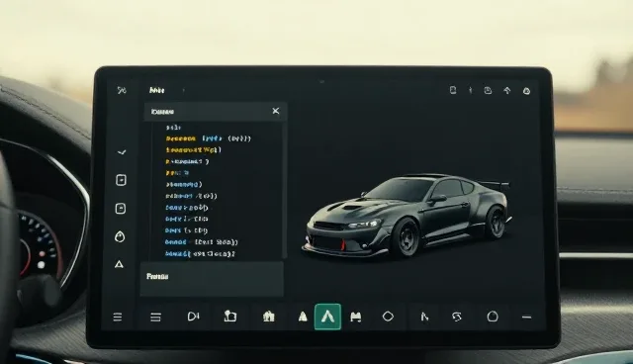Click the rounded icon ending the top bar
Screen dimensions: 633x364
pos(526,91)
